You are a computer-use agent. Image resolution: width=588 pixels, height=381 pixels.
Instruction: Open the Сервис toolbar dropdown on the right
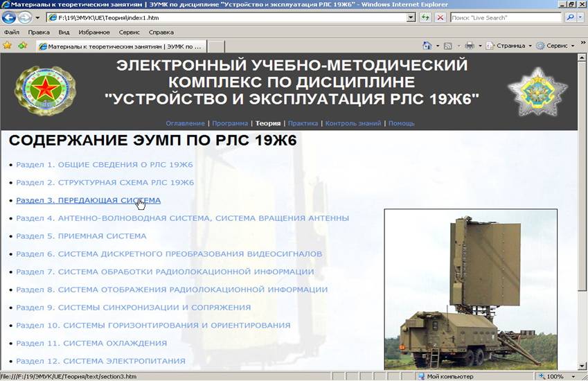(x=555, y=46)
